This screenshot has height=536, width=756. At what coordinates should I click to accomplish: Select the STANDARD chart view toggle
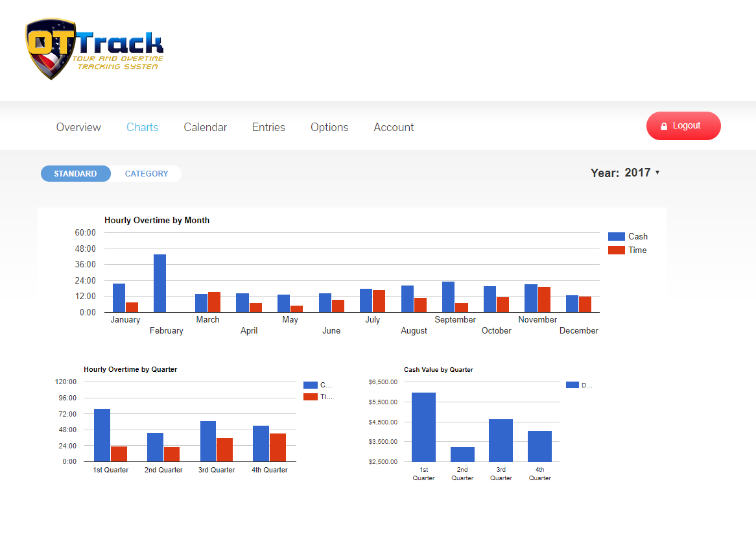(x=75, y=173)
